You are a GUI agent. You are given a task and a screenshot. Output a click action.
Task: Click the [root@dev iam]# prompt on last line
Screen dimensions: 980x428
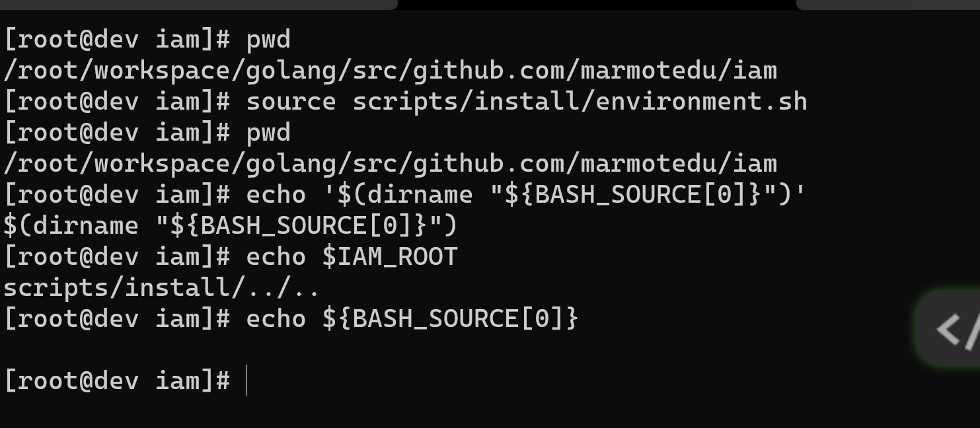coord(117,380)
